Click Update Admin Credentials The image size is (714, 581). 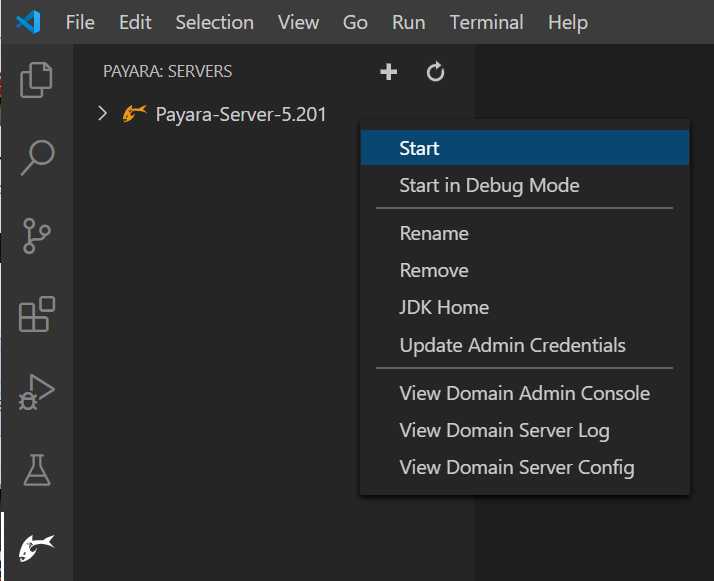[512, 345]
